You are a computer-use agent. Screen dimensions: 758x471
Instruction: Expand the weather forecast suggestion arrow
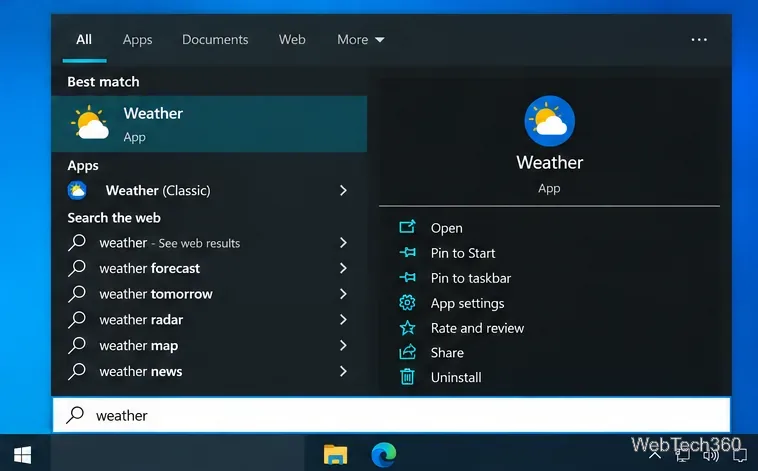click(x=343, y=268)
